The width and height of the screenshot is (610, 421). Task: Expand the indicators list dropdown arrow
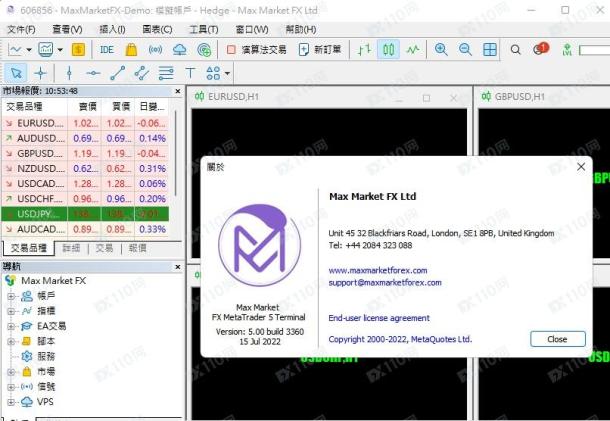tap(60, 50)
